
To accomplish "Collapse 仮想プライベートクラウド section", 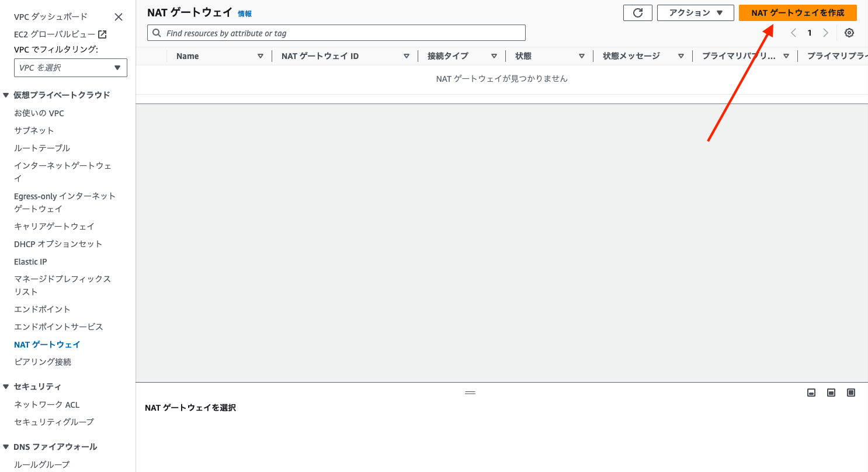I will point(6,95).
